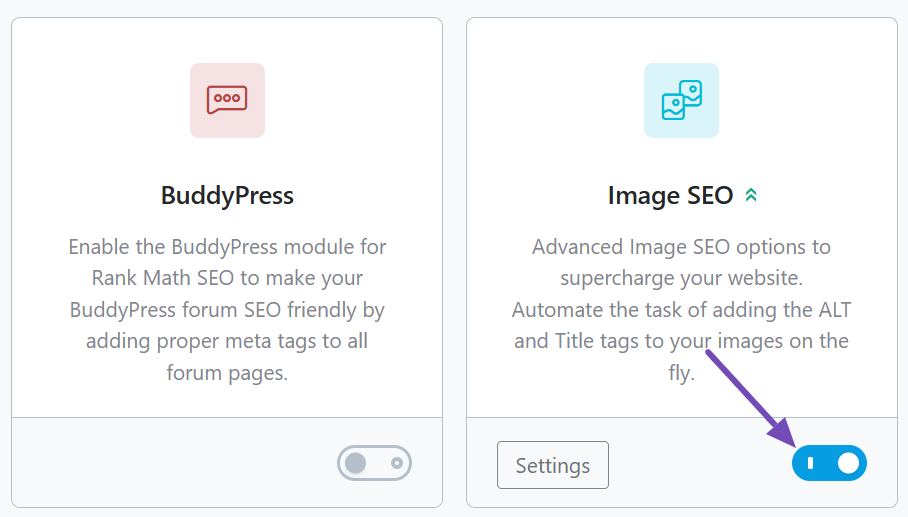Click the BuddyPress module title
908x517 pixels.
coord(227,195)
